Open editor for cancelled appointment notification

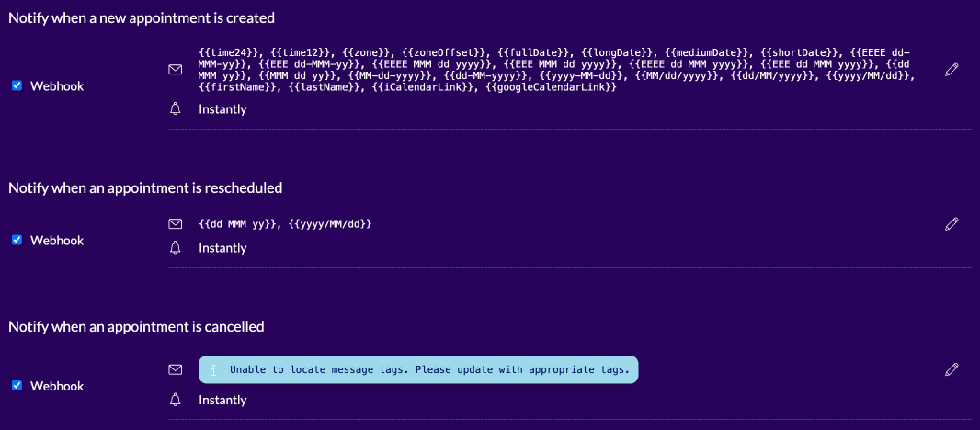[x=952, y=369]
